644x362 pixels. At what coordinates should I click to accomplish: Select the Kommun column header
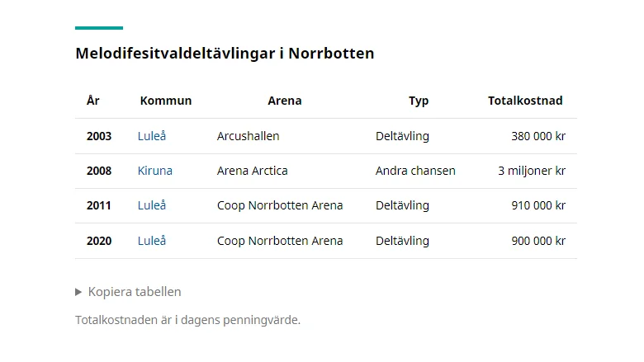[165, 101]
